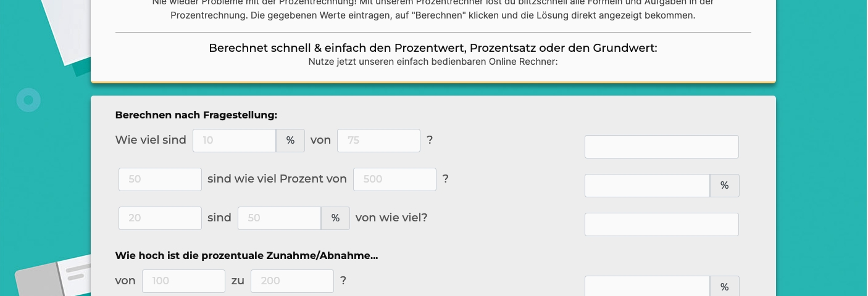The height and width of the screenshot is (296, 868).
Task: Click the "Wie hoch ist die prozentuale Zunahme/Abnahme..." heading
Action: click(x=246, y=256)
